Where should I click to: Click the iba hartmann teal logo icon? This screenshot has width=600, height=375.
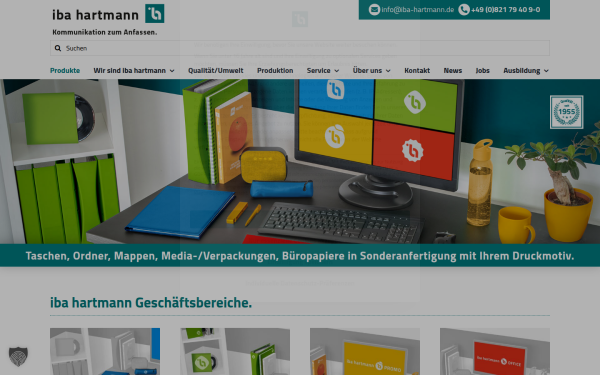[155, 14]
